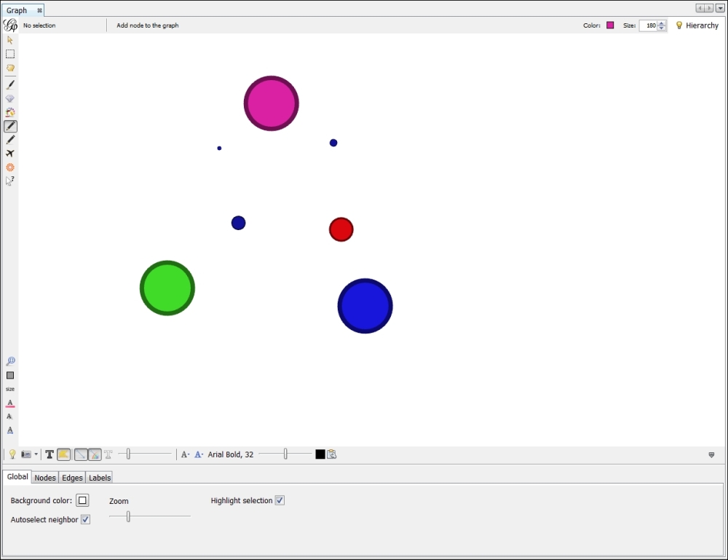Choose the heat map tool
728x560 pixels.
point(10,167)
